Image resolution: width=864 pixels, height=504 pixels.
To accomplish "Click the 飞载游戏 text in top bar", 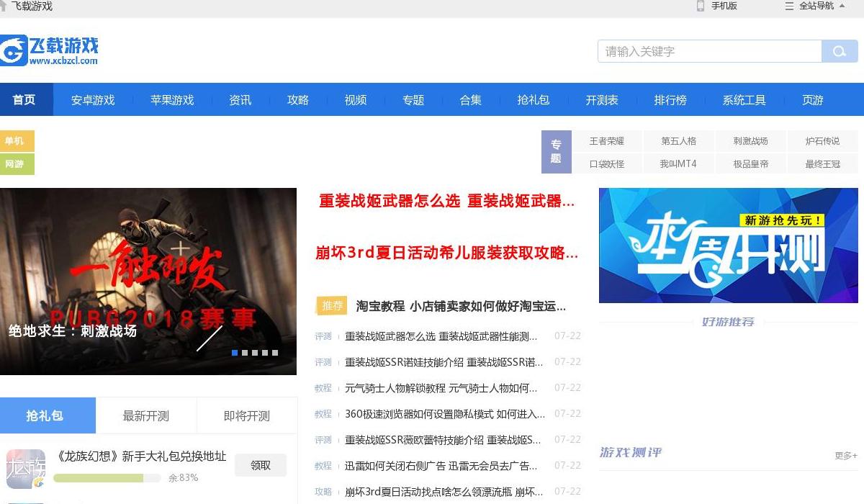I will pos(32,6).
